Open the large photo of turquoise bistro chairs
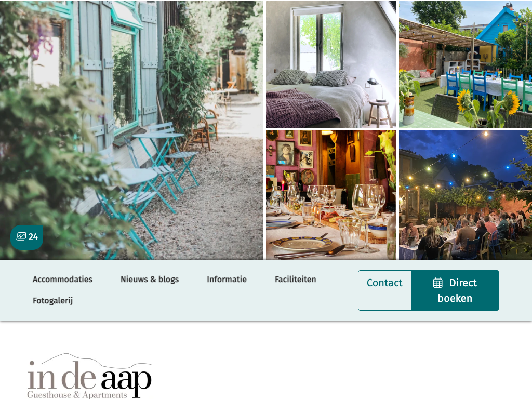 pyautogui.click(x=131, y=130)
